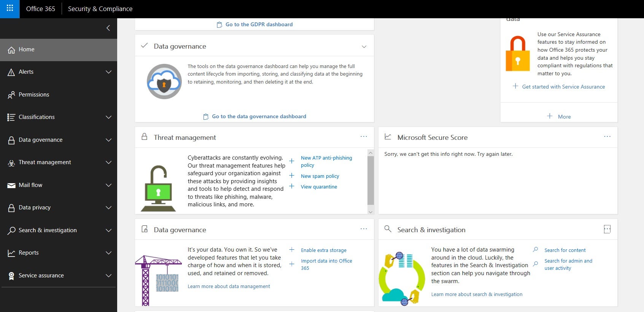Go to the data governance dashboard link
The image size is (644, 312).
pyautogui.click(x=259, y=116)
